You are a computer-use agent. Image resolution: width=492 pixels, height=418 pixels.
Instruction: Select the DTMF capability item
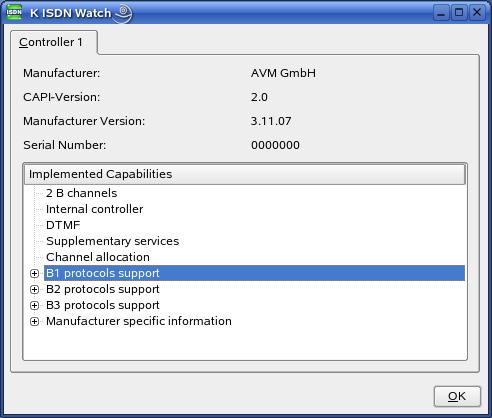click(x=63, y=225)
